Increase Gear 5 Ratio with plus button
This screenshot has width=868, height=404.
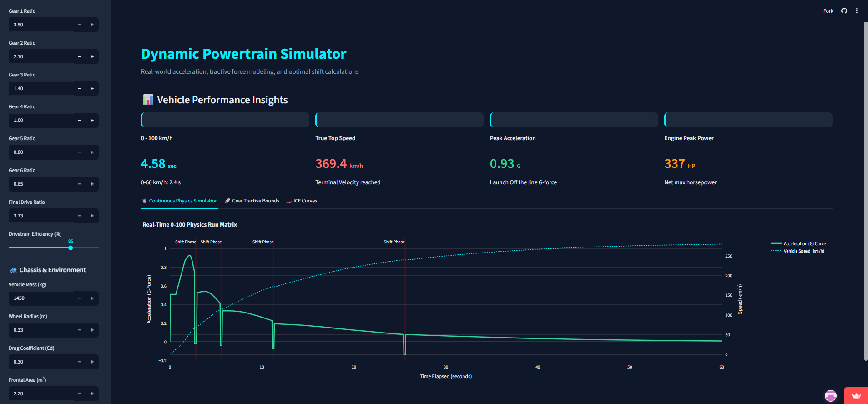tap(92, 152)
